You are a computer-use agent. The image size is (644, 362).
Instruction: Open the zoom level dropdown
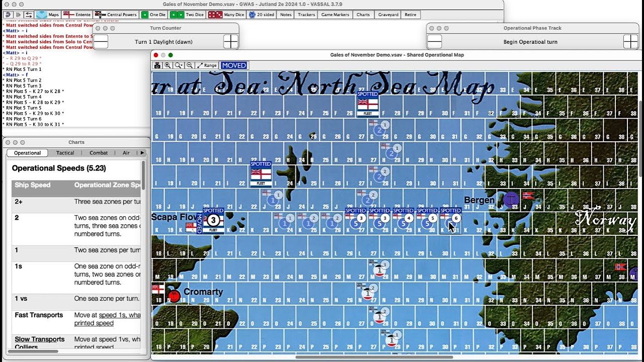tap(179, 65)
